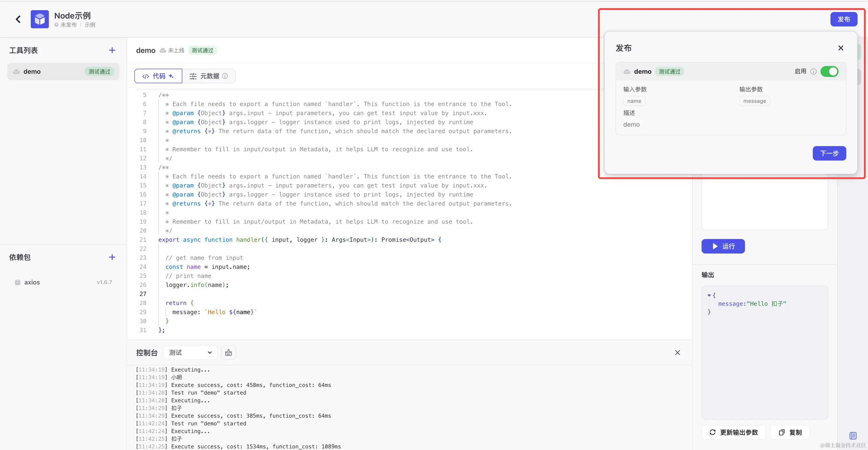This screenshot has width=868, height=450.
Task: Select the demo tool in the tool list
Action: [x=63, y=72]
